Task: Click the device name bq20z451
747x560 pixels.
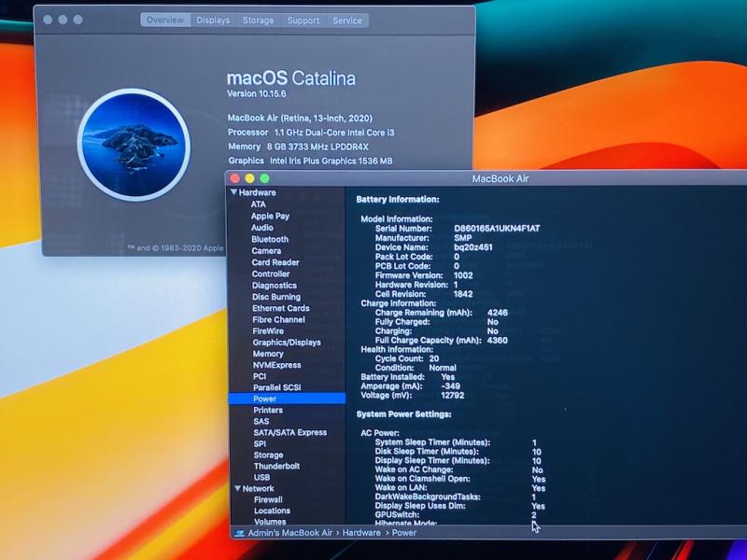Action: (473, 247)
